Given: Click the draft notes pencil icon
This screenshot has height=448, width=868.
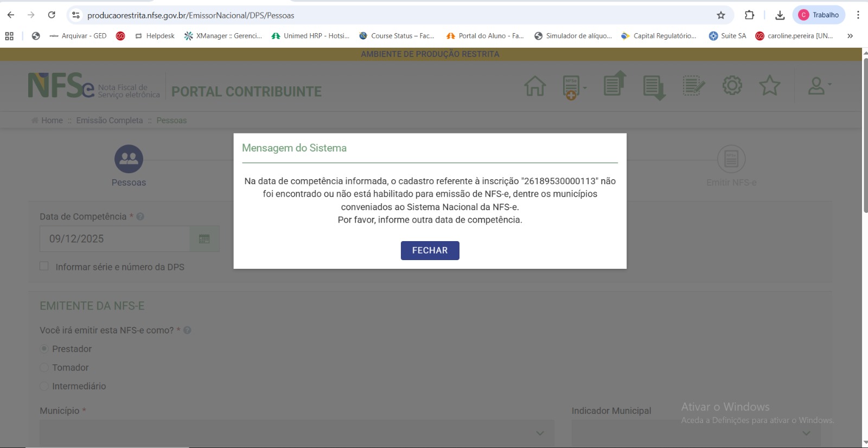Looking at the screenshot, I should 693,86.
